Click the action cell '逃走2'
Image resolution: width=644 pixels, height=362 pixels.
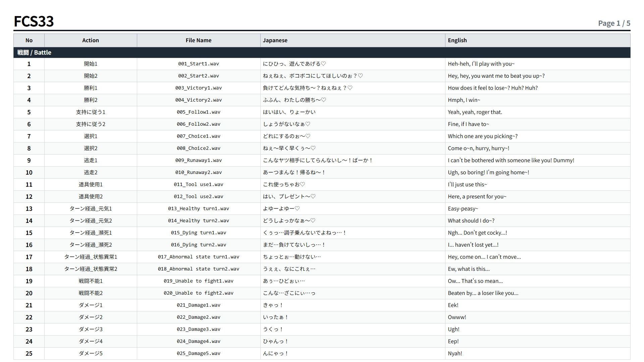click(91, 172)
